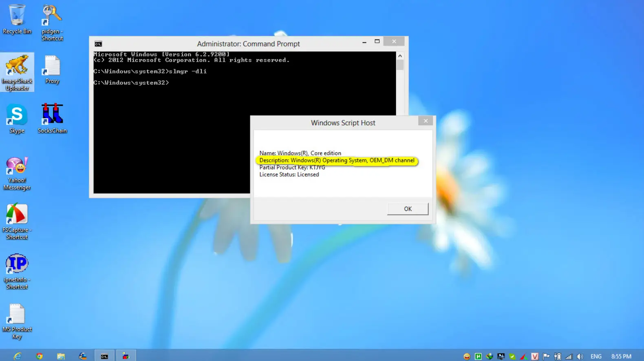Click the Administrator: Command Prompt title bar
Image resolution: width=644 pixels, height=361 pixels.
pos(248,44)
